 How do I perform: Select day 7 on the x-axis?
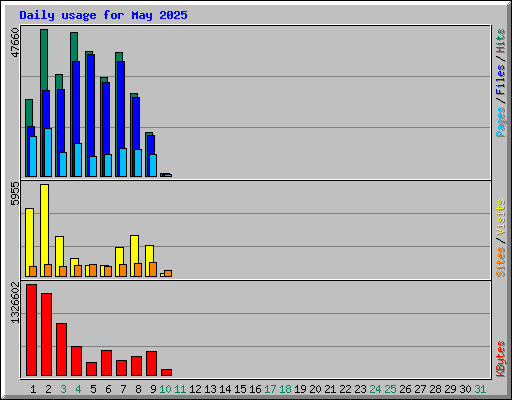123,389
